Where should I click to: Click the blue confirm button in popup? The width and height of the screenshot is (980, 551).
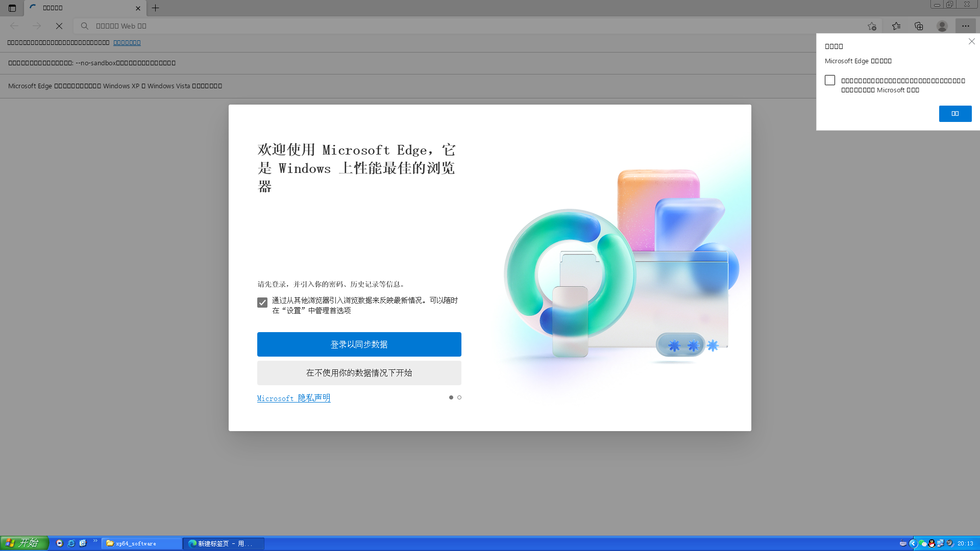[x=955, y=114]
